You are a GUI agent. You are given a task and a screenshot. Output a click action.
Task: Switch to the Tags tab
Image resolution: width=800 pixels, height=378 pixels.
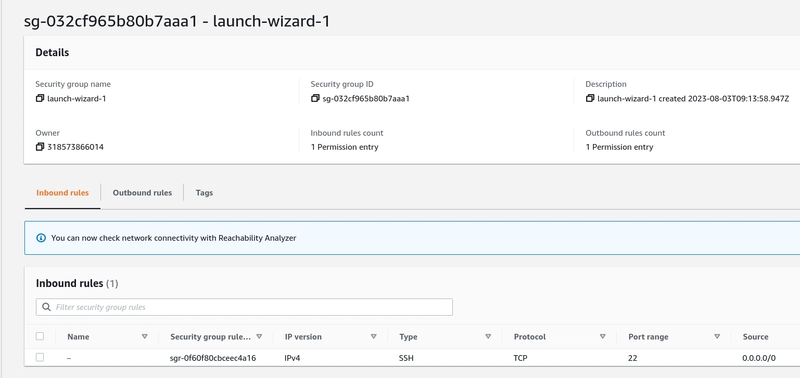tap(204, 193)
